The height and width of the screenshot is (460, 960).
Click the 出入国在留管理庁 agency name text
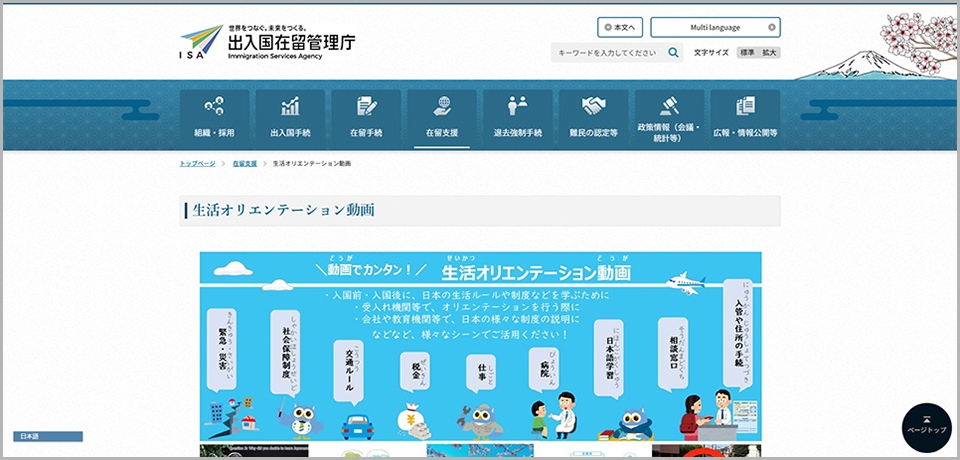[x=291, y=42]
